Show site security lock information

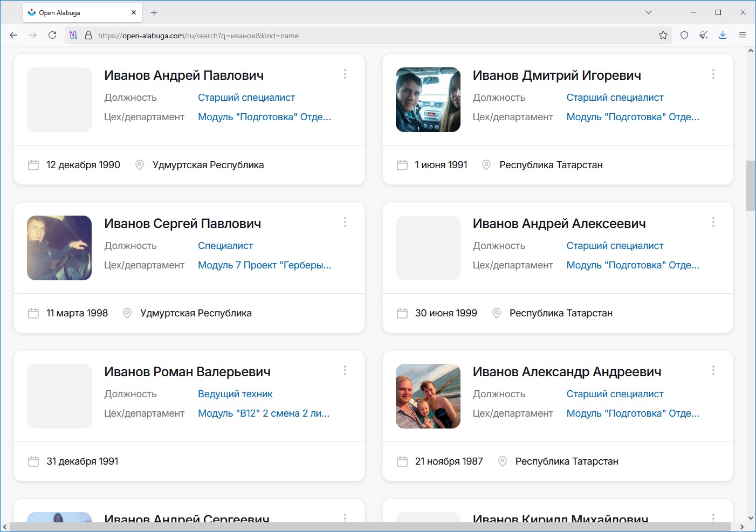88,35
